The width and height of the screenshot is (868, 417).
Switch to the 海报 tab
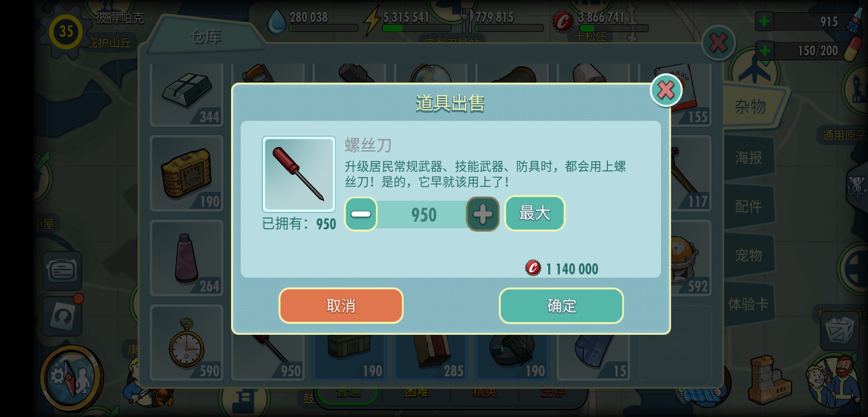coord(748,158)
